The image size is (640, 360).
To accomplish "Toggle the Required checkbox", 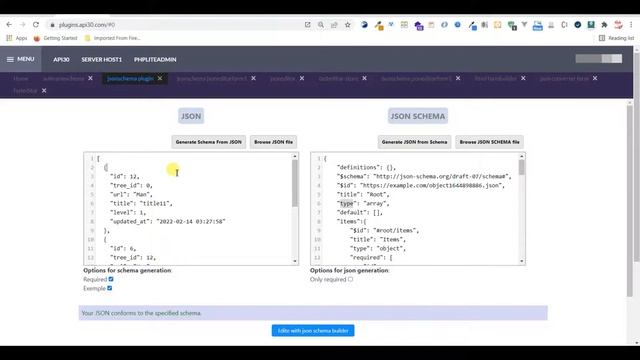I will point(111,279).
